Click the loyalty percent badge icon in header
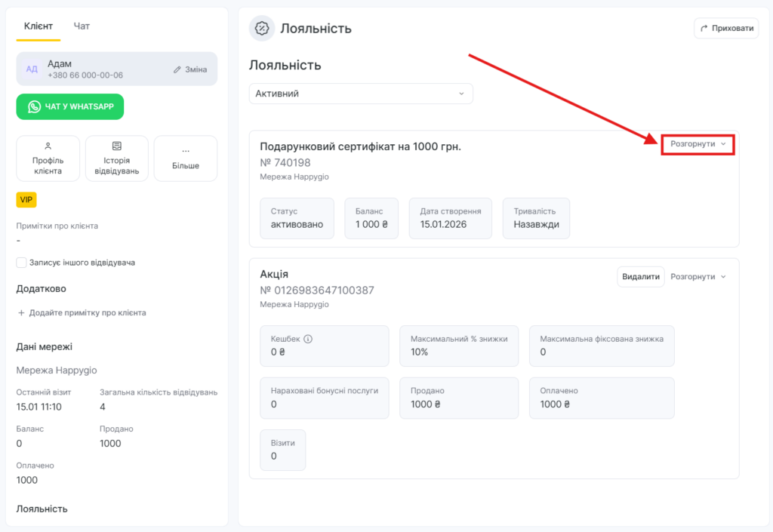The width and height of the screenshot is (773, 532). (262, 29)
